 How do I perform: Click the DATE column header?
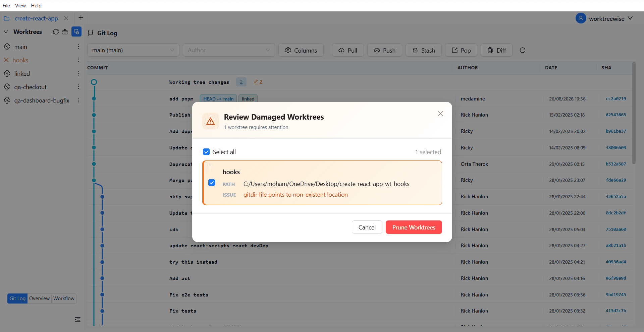click(x=551, y=68)
